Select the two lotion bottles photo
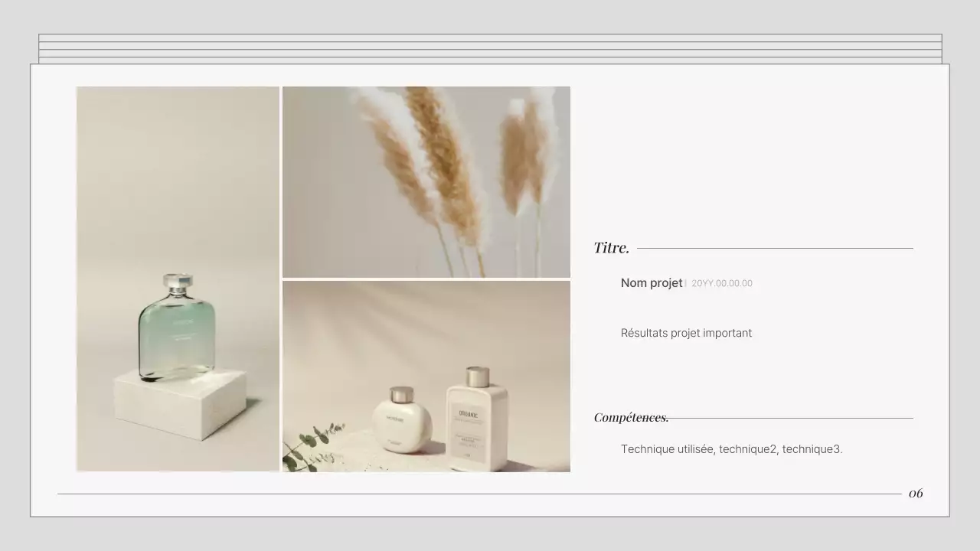 [426, 376]
